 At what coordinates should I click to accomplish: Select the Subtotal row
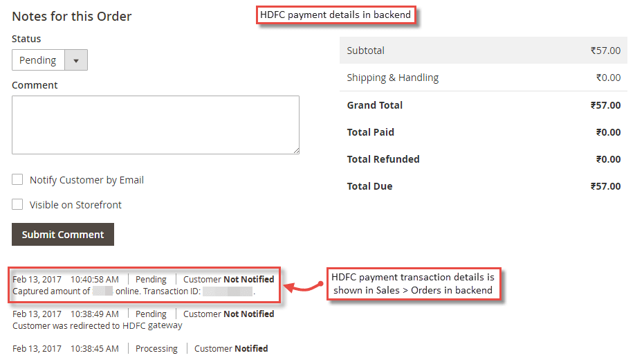(x=483, y=51)
